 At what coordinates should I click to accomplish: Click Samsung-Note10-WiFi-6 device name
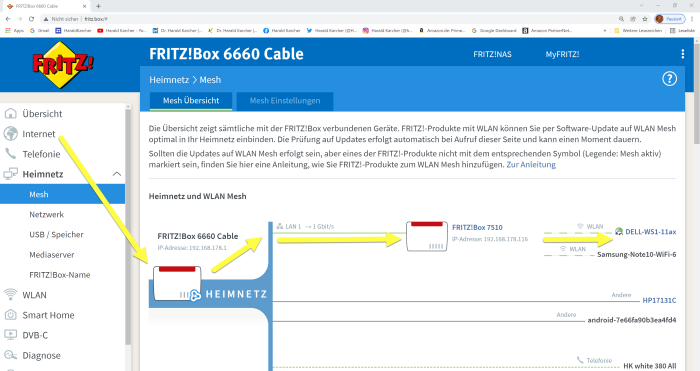point(637,254)
